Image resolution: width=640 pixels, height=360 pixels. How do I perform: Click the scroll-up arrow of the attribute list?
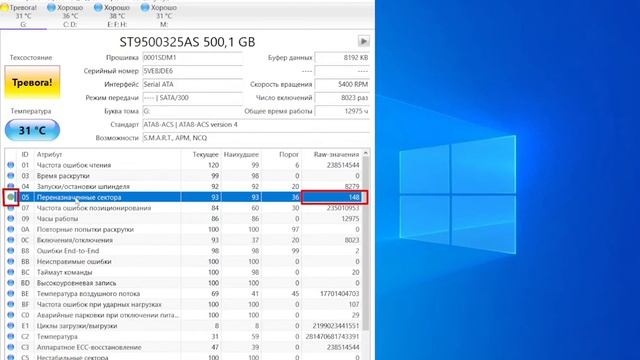[x=366, y=153]
